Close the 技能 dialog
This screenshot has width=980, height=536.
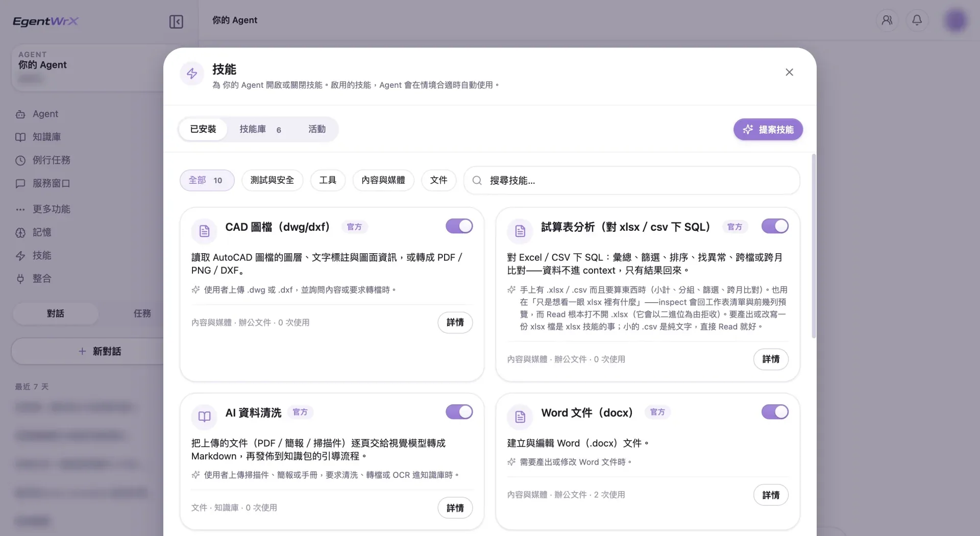tap(789, 72)
